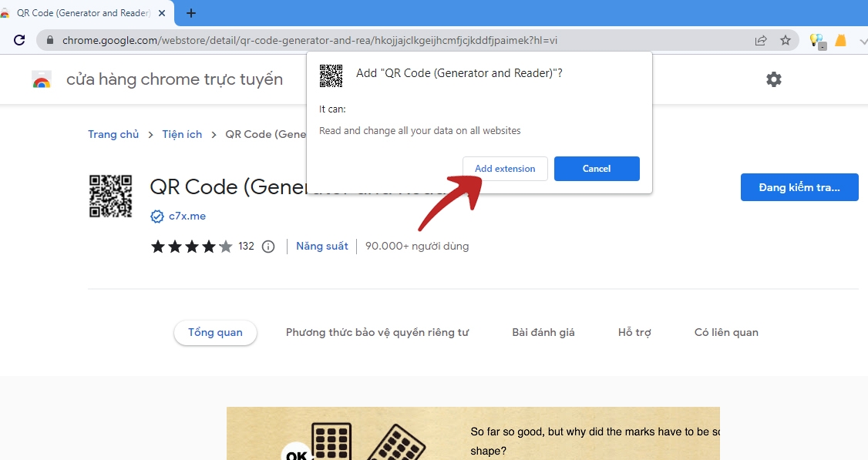Click the extension's QR code logo on the page
This screenshot has width=868, height=460.
click(x=111, y=196)
